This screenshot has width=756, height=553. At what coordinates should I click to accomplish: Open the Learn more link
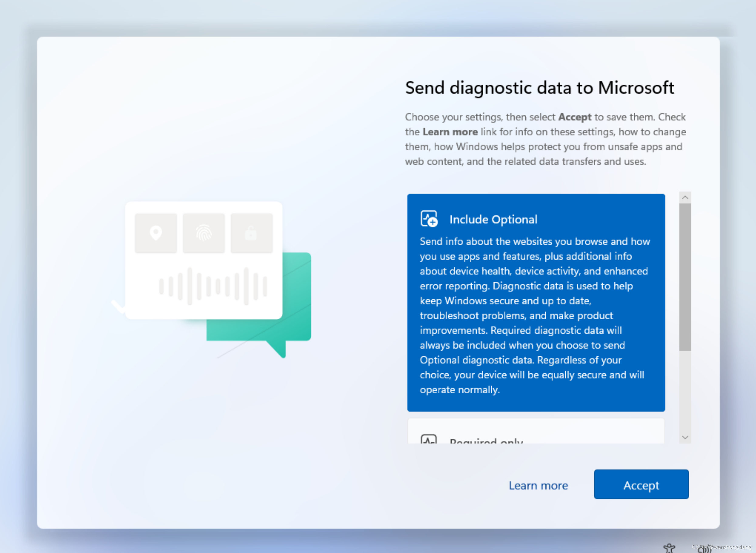point(538,485)
